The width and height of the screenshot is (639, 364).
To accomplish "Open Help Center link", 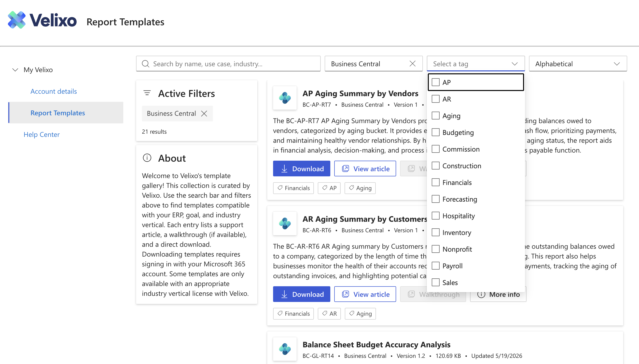I will coord(42,134).
